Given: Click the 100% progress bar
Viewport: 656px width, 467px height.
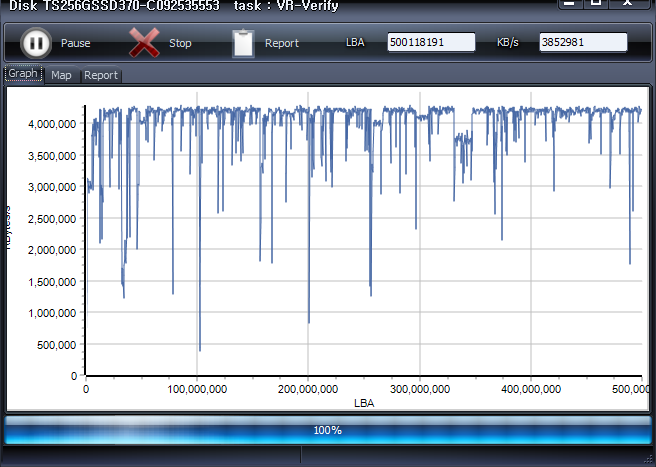Looking at the screenshot, I should (328, 430).
